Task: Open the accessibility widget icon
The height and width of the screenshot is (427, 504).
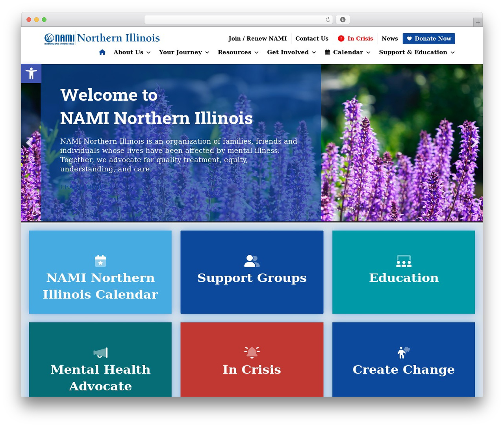Action: (31, 73)
